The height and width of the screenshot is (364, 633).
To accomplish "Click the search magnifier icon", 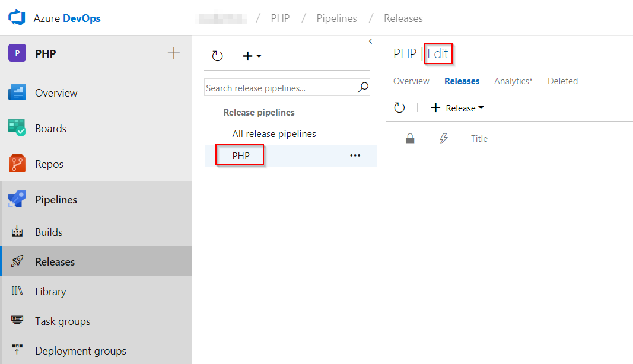I will click(x=363, y=87).
